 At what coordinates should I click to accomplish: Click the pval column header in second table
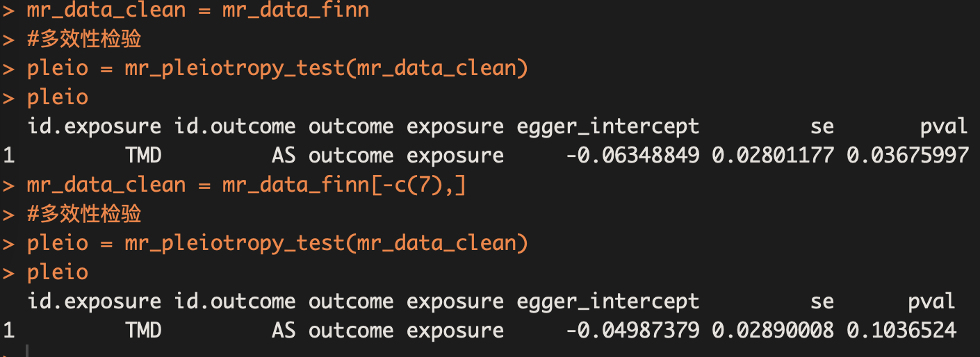click(x=931, y=302)
